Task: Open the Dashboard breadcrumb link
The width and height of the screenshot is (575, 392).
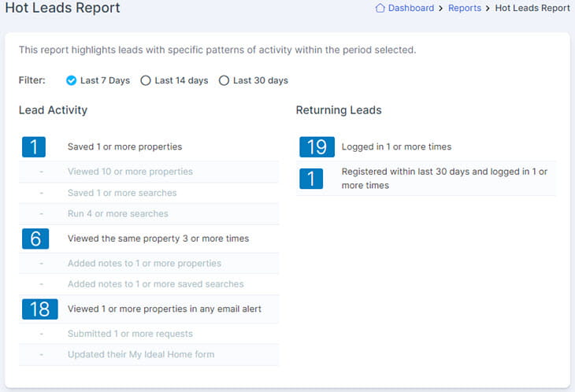Action: [x=410, y=8]
